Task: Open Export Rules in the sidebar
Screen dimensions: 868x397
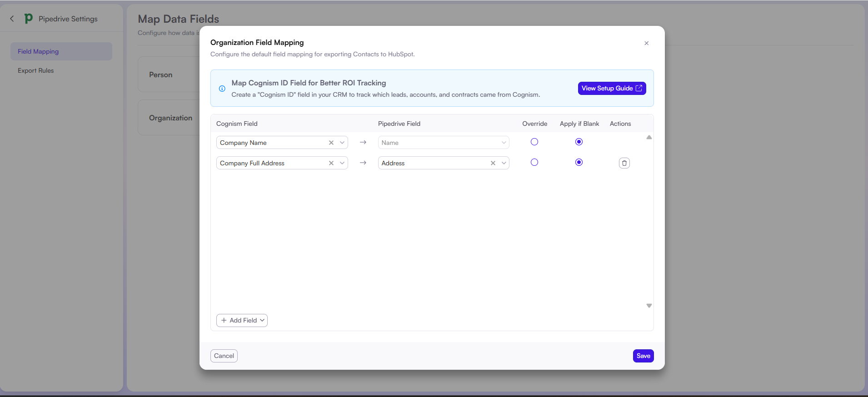Action: click(36, 70)
